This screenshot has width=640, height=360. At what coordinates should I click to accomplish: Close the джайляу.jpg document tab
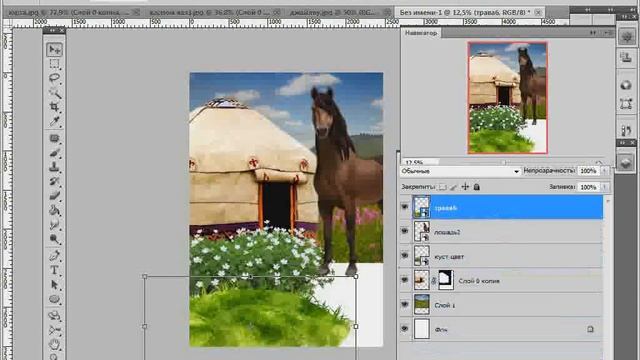387,13
